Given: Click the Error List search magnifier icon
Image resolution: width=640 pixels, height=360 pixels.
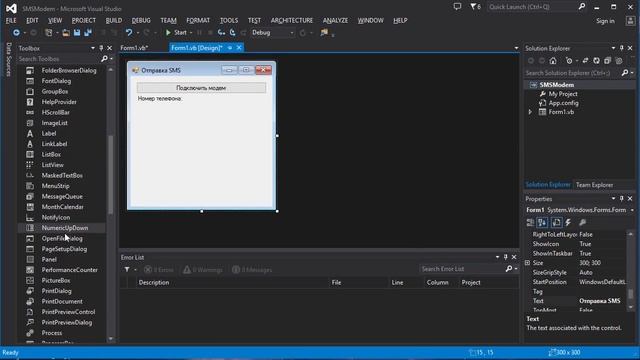Looking at the screenshot, I should coord(509,269).
